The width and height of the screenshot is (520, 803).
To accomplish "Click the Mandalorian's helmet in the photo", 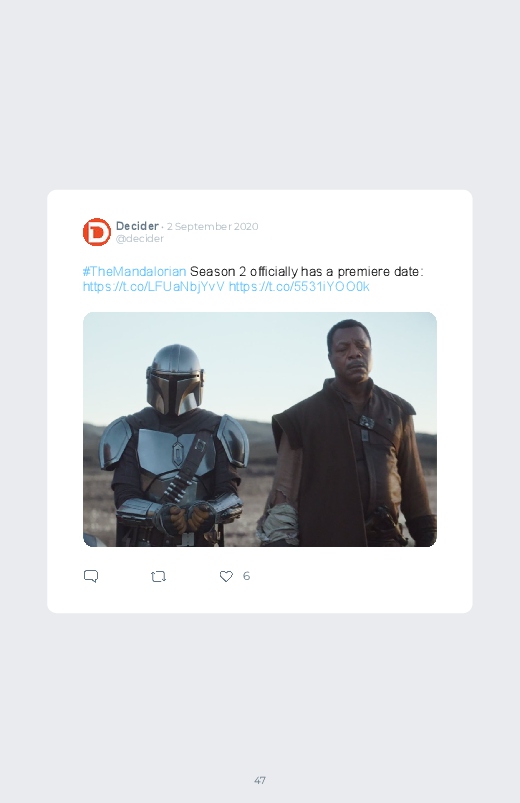I will coord(175,379).
